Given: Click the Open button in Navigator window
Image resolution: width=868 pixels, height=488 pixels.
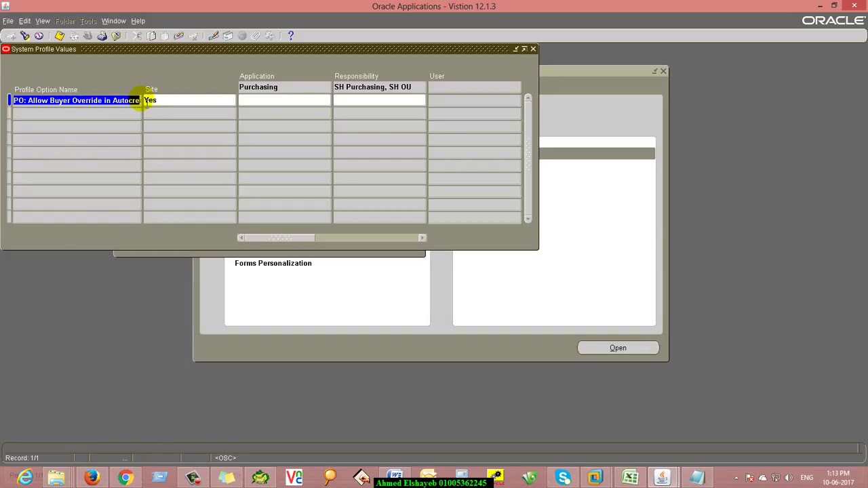Looking at the screenshot, I should [x=618, y=348].
